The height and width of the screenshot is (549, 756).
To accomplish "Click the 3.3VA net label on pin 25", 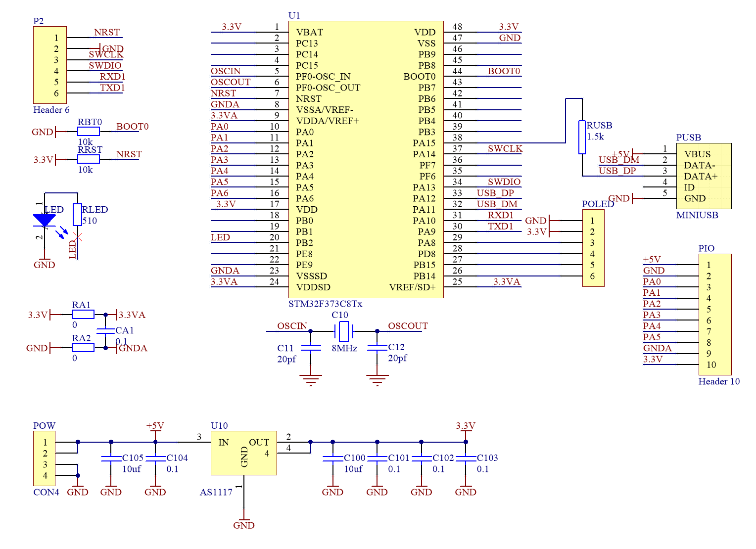I will coord(507,281).
